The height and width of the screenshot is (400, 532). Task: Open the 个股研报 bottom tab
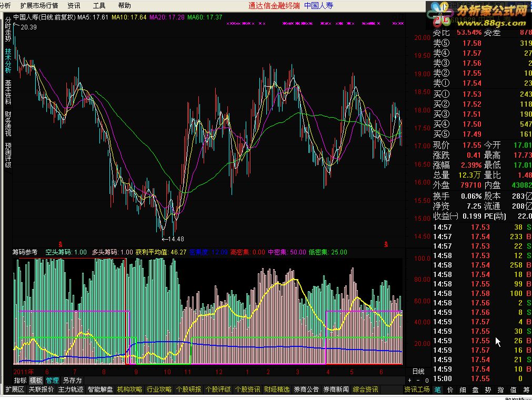(188, 389)
